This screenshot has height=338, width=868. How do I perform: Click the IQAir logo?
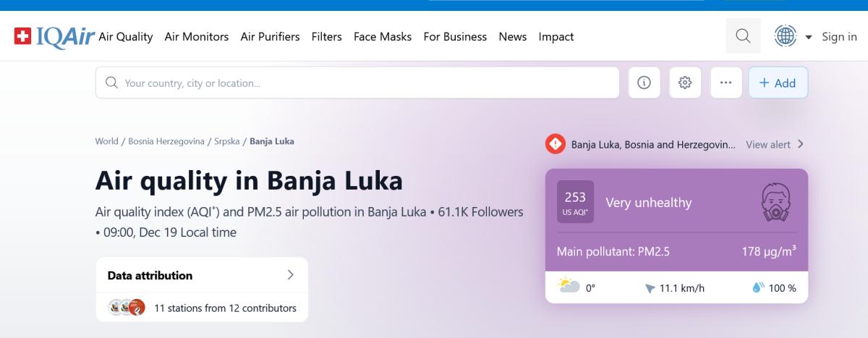54,36
